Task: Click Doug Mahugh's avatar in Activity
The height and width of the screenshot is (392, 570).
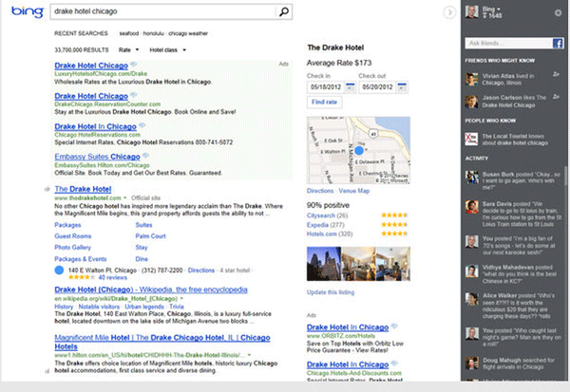Action: point(472,363)
